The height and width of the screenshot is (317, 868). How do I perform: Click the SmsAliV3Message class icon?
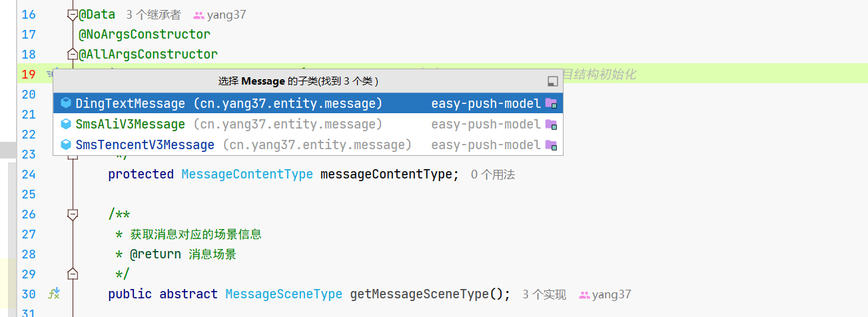pos(66,124)
